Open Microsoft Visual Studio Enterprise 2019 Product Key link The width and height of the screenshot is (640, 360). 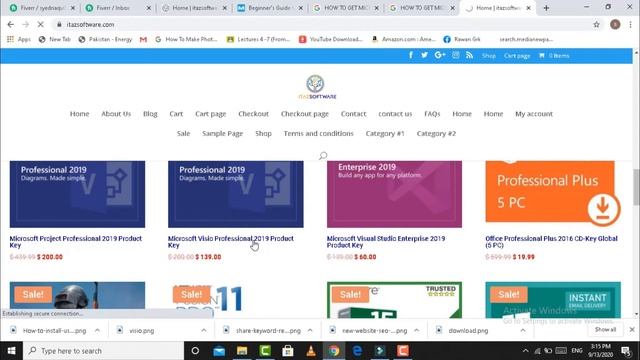click(386, 242)
